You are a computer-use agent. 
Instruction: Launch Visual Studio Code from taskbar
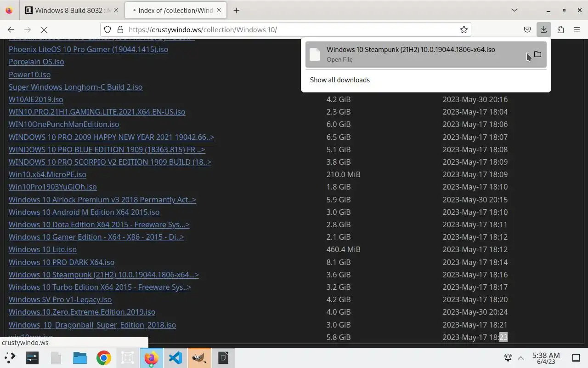click(175, 358)
